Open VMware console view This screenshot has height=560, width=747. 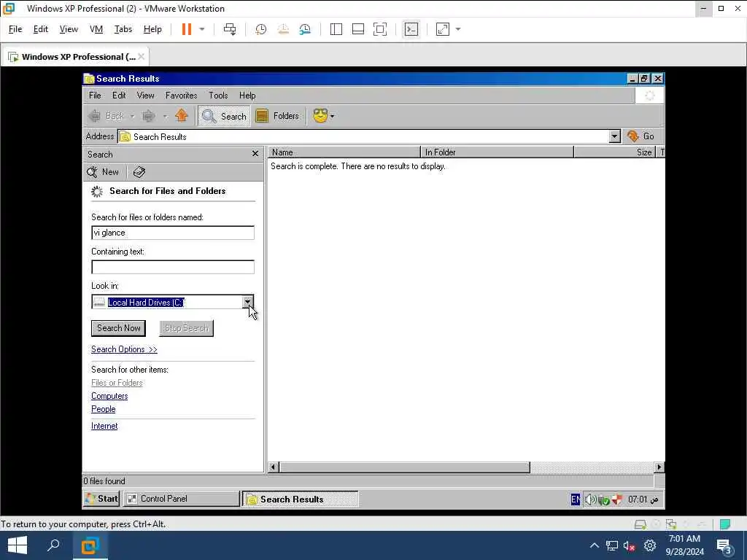coord(411,29)
